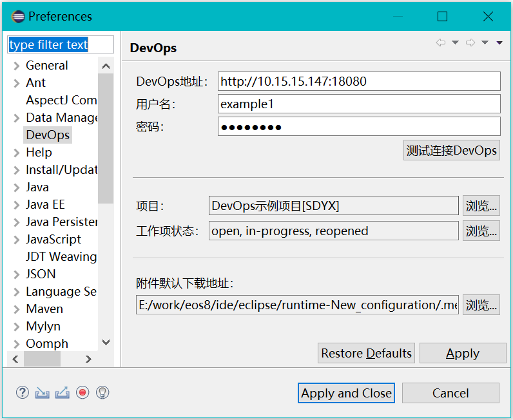Image resolution: width=513 pixels, height=420 pixels.
Task: Click the import preferences icon
Action: click(x=43, y=392)
